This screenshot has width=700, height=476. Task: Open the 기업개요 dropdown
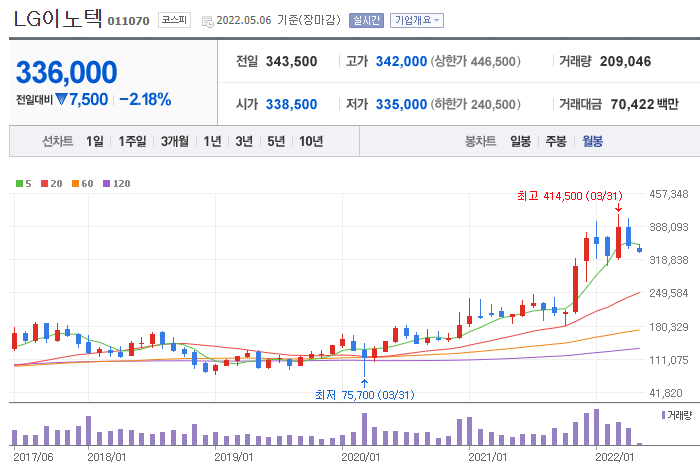[x=417, y=20]
